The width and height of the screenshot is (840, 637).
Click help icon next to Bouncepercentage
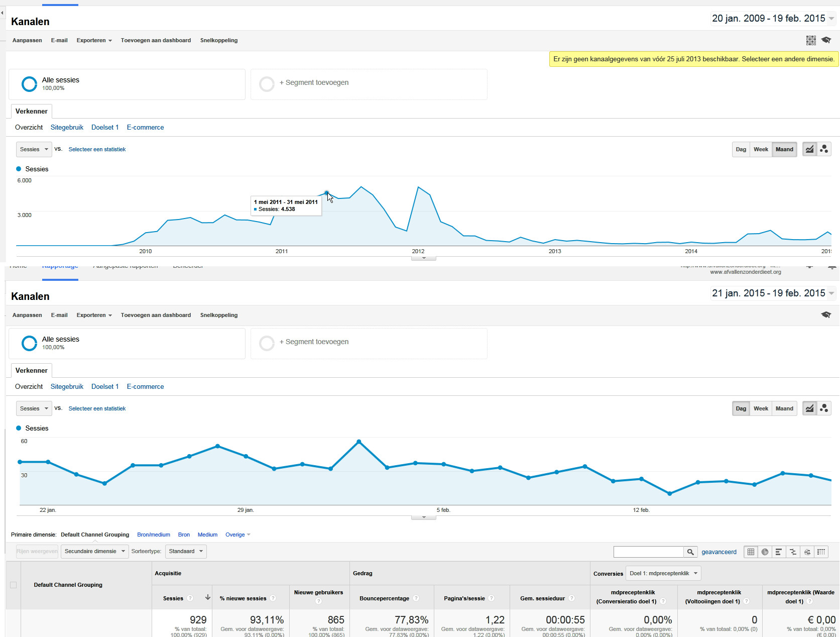coord(416,598)
